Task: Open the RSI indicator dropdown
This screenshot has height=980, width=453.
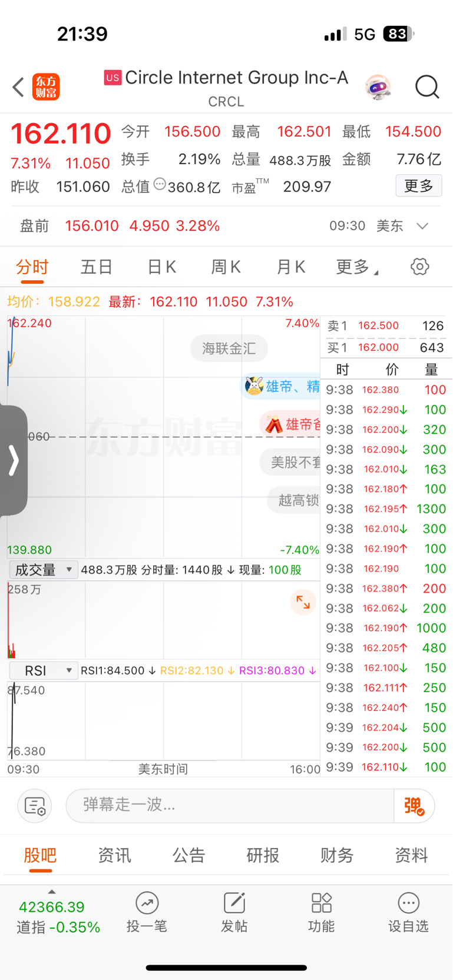Action: pos(44,670)
